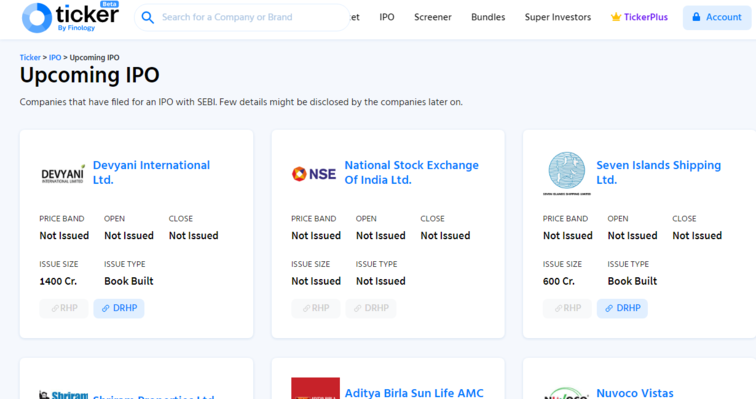This screenshot has width=756, height=399.
Task: Click disabled RHP button for Devyani International
Action: [x=64, y=308]
